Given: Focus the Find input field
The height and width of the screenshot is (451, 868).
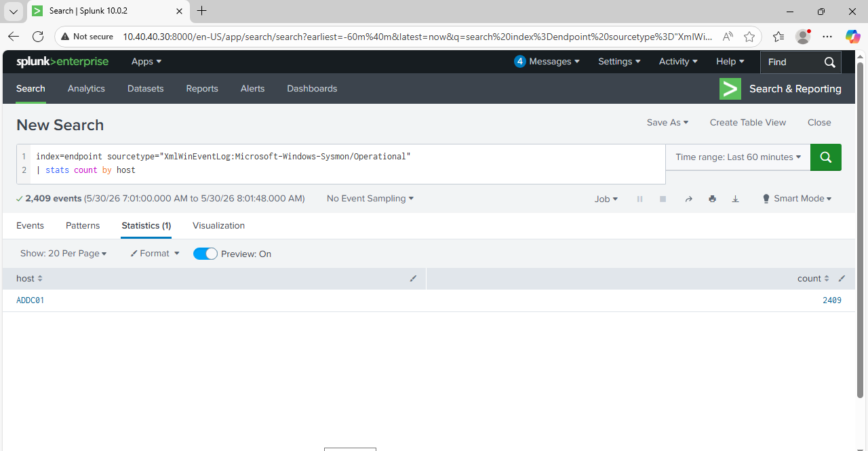Looking at the screenshot, I should pos(791,62).
